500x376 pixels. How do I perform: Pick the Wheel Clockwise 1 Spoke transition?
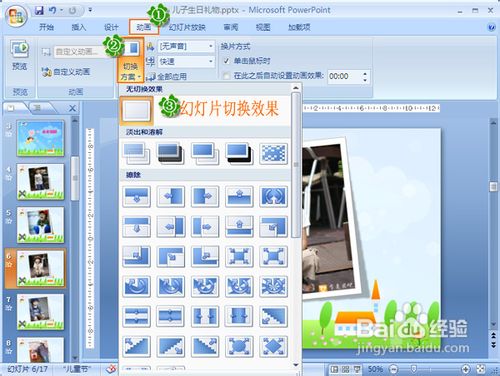point(136,286)
